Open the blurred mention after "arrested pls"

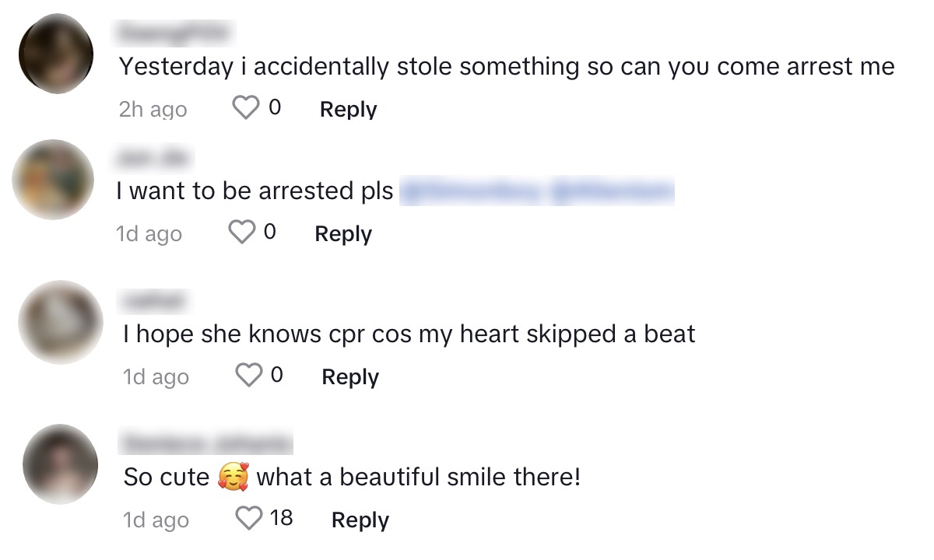pos(535,191)
